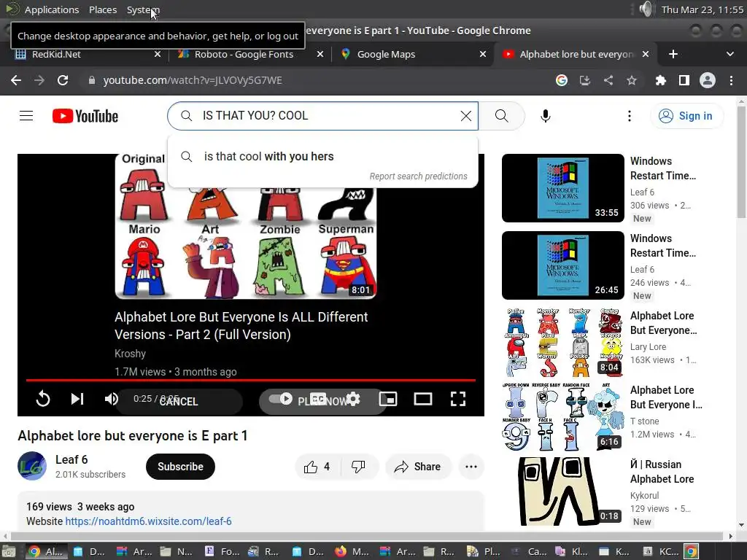This screenshot has height=560, width=747.
Task: Open YouTube settings three-dot menu
Action: [630, 116]
